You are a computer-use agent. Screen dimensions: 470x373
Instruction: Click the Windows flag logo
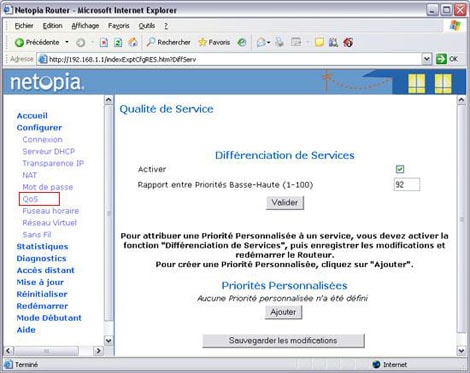click(455, 26)
